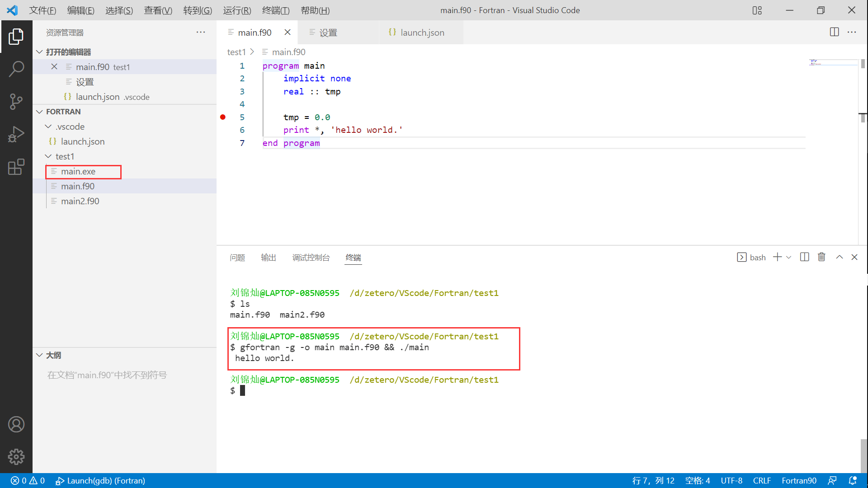
Task: Open Run and Debug view
Action: pyautogui.click(x=16, y=134)
